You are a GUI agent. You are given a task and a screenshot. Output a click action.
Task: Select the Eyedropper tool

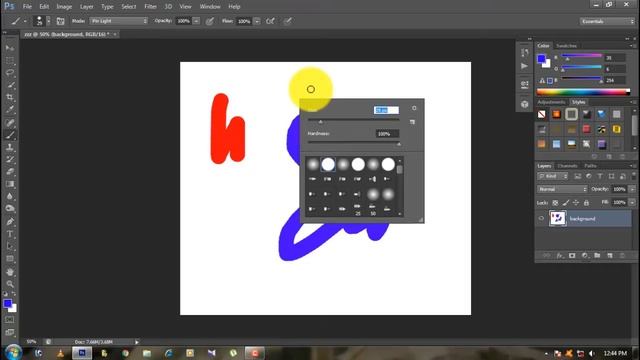tap(10, 110)
